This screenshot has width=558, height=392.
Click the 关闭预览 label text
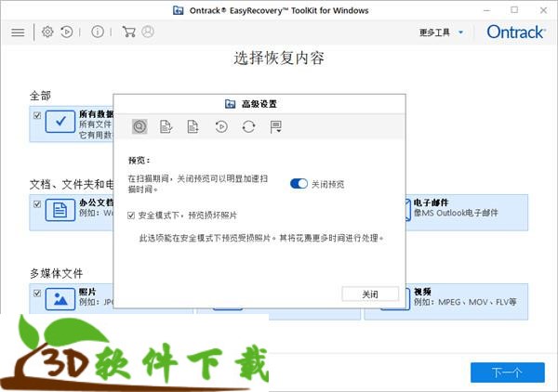point(327,184)
